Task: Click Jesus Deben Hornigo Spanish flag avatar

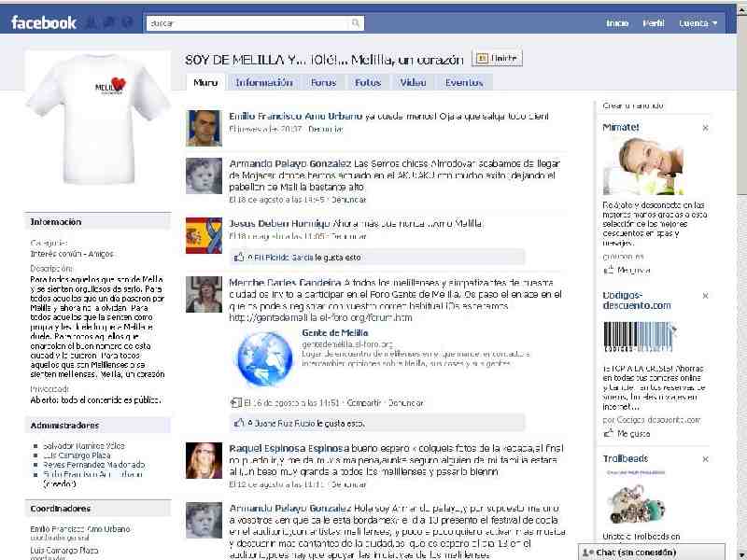Action: [x=204, y=235]
